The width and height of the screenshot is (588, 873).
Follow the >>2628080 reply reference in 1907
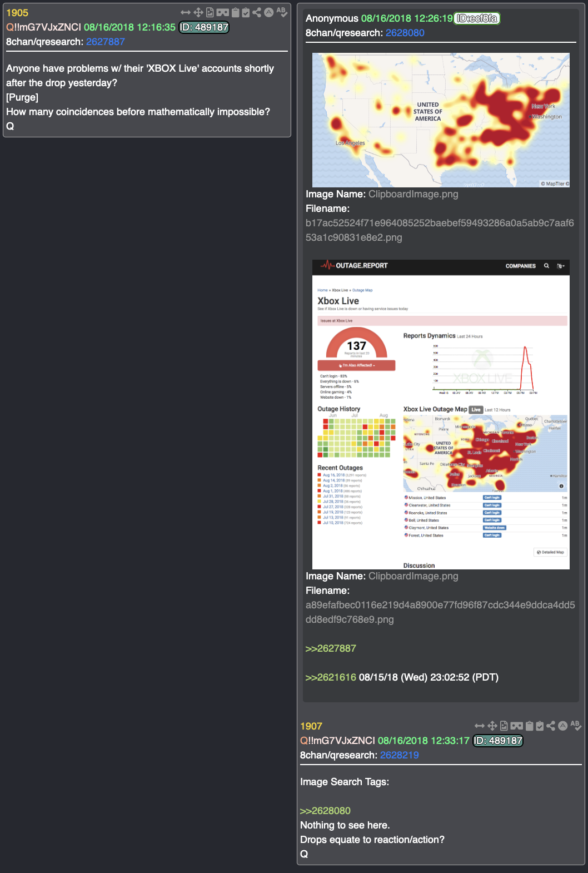click(325, 811)
